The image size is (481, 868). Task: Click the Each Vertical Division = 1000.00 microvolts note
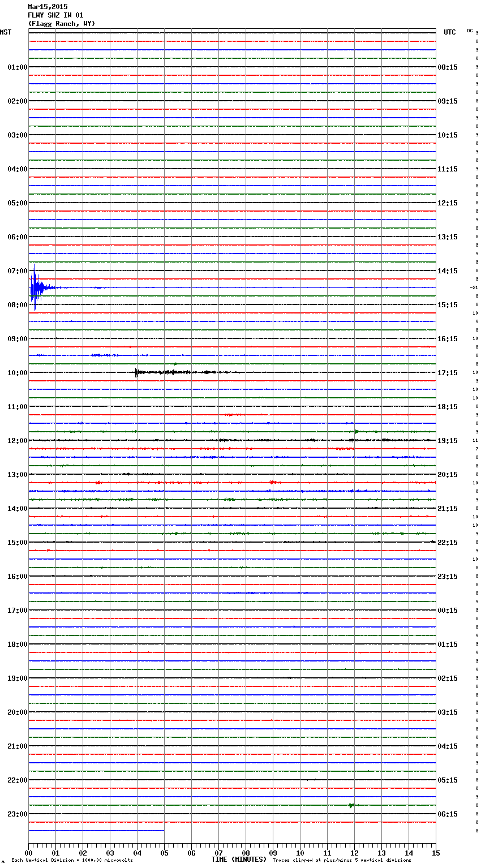point(72,861)
